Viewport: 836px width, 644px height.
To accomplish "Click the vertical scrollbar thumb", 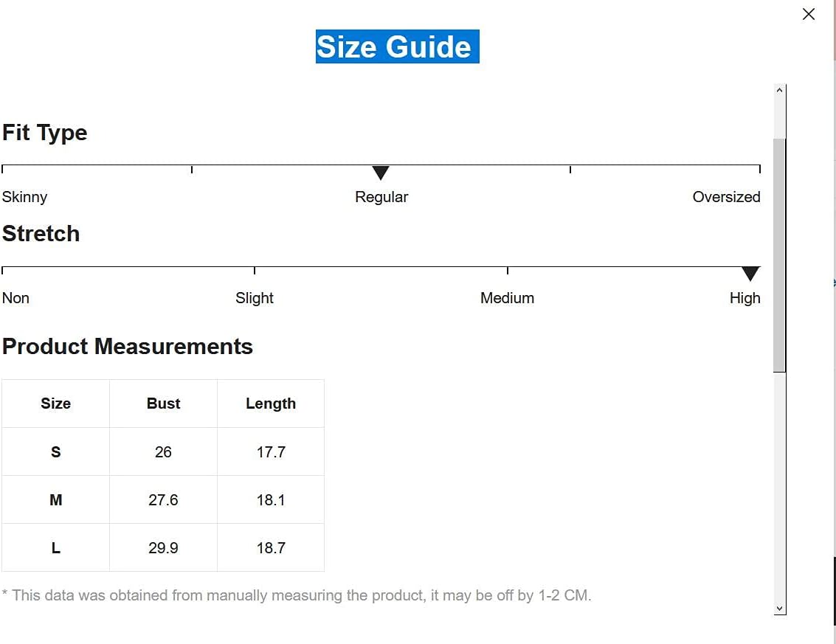I will pos(780,255).
